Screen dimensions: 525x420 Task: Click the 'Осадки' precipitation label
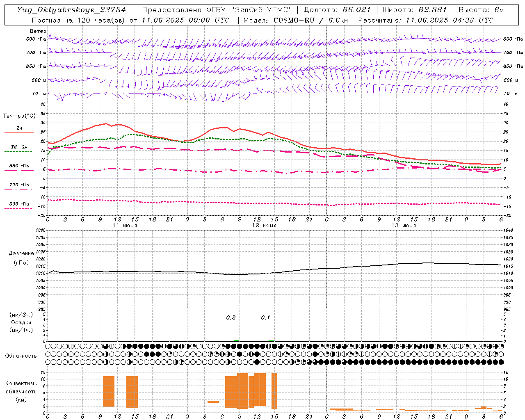[x=21, y=322]
